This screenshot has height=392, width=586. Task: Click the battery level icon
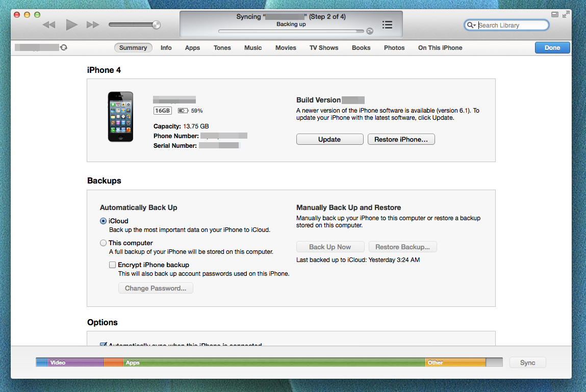point(183,111)
